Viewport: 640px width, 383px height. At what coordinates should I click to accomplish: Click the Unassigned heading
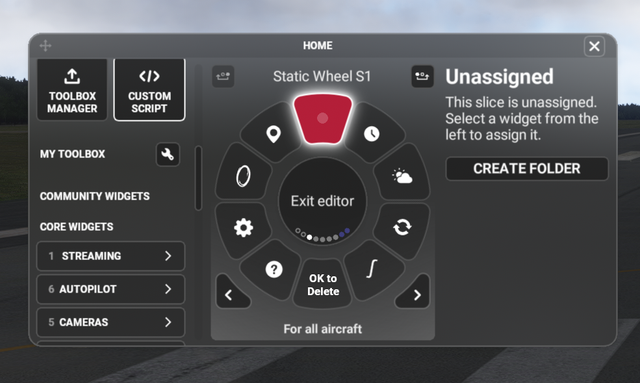pos(499,77)
